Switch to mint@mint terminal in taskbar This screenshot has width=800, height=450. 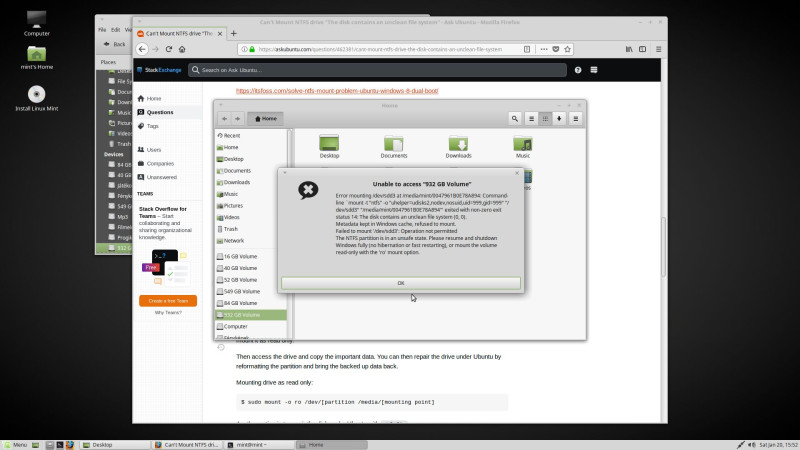259,445
